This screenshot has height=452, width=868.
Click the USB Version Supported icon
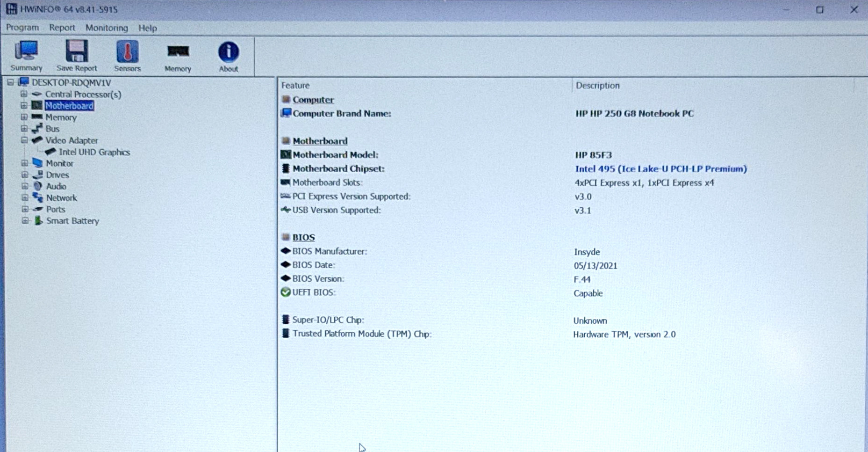(x=285, y=210)
